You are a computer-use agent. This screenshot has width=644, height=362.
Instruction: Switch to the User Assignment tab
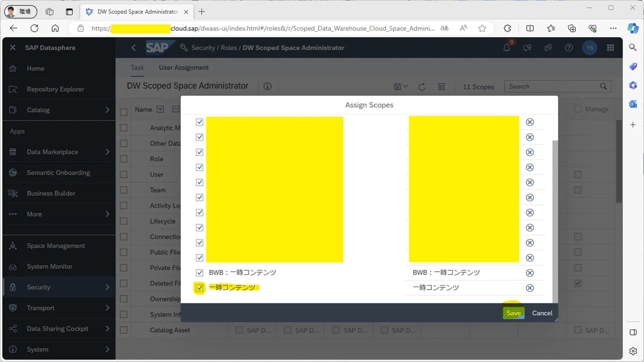point(184,68)
